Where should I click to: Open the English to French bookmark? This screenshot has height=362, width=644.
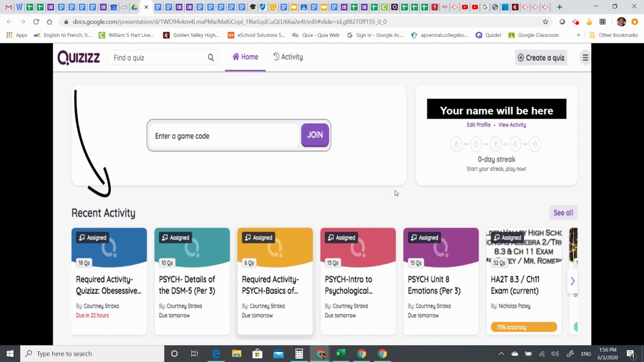[62, 35]
